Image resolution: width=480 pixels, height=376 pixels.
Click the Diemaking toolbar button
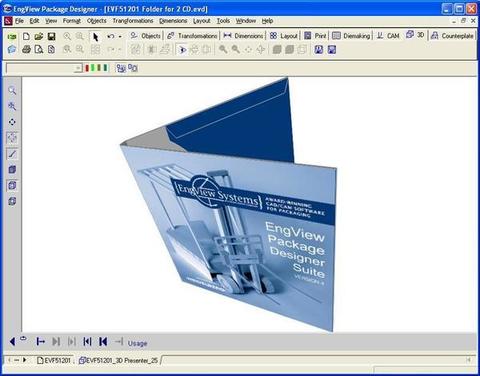click(x=351, y=36)
